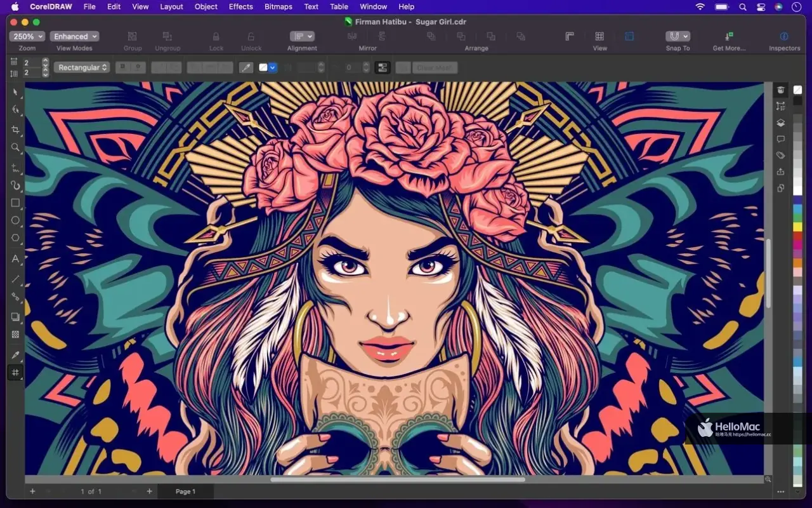
Task: Expand the color palette flyout arrow
Action: [797, 492]
